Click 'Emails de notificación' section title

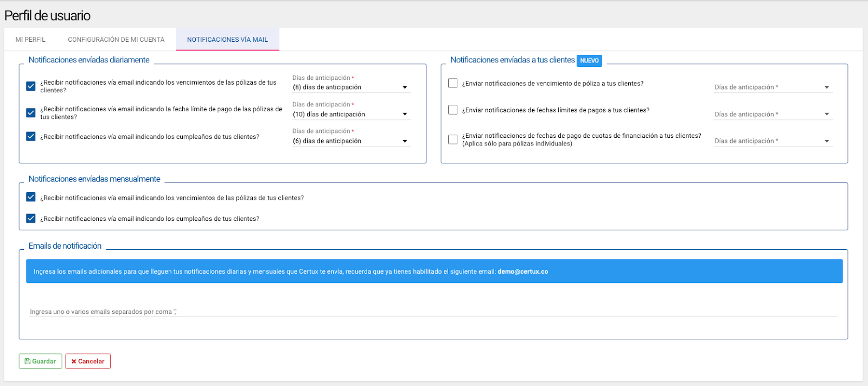click(65, 246)
